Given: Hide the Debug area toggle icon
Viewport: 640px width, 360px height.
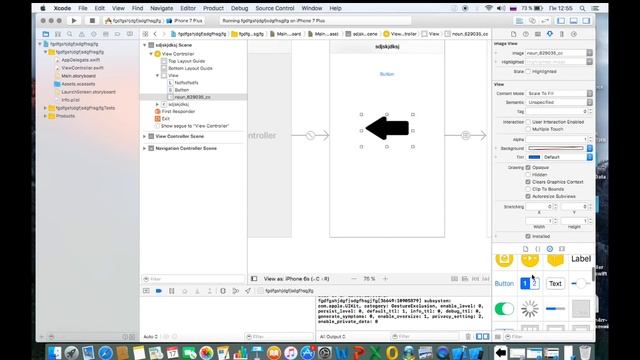Looking at the screenshot, I should point(574,20).
